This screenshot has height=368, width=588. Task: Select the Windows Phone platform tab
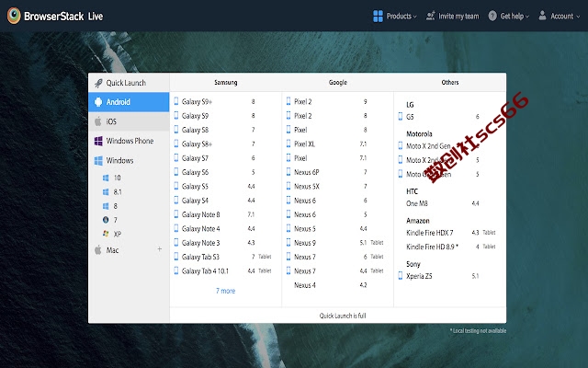tap(129, 141)
